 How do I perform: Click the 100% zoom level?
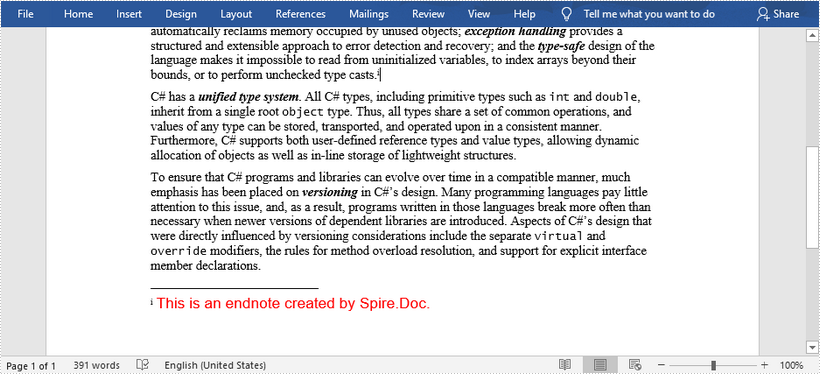(791, 365)
